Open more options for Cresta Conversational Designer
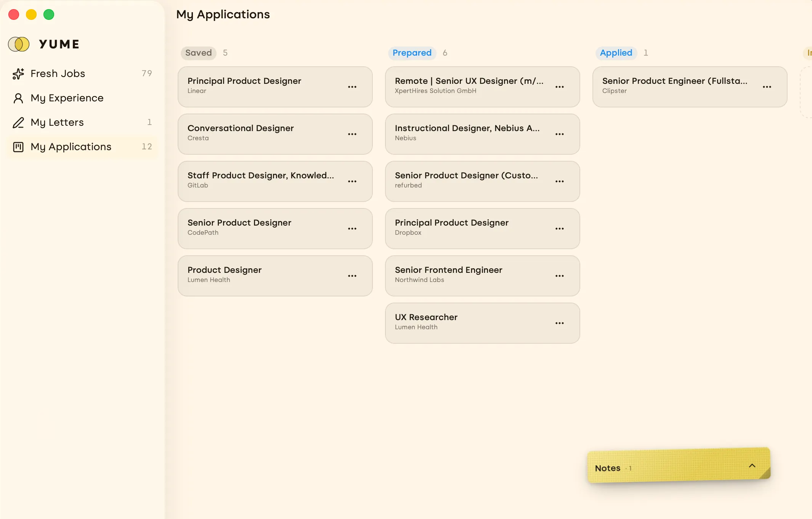This screenshot has height=519, width=812. click(x=352, y=134)
